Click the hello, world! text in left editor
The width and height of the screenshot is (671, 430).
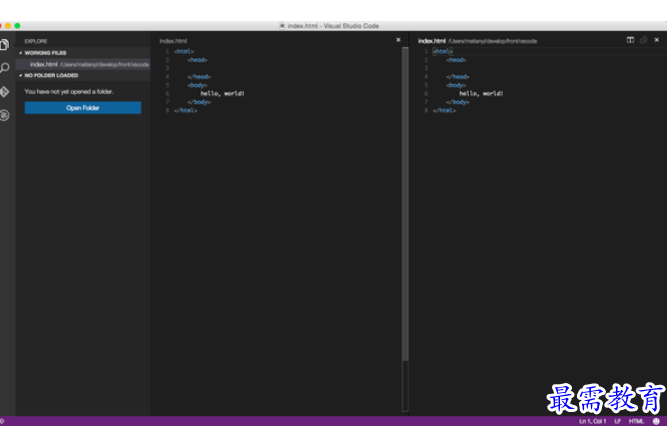[222, 94]
